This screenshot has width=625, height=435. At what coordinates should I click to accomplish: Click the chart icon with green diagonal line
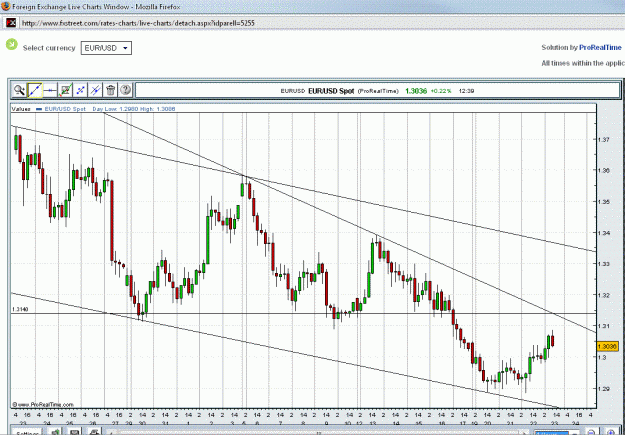pyautogui.click(x=65, y=90)
